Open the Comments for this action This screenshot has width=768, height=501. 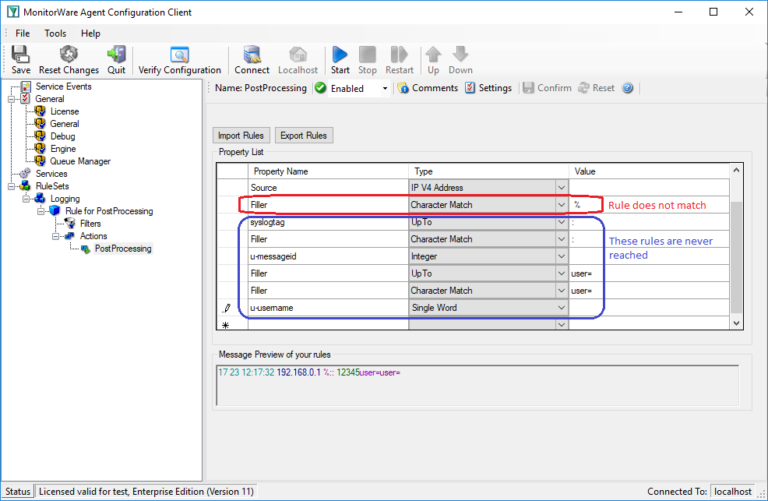[x=427, y=88]
